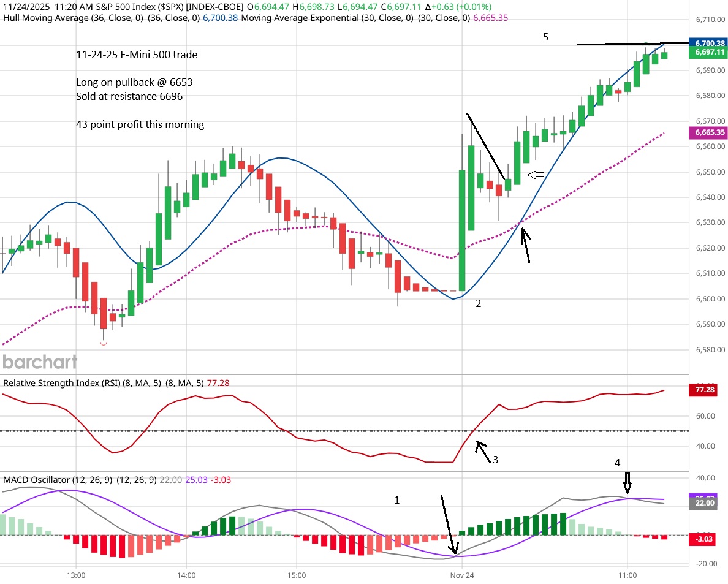
Task: Click the blue 6,700.38 price tag
Action: click(x=708, y=43)
